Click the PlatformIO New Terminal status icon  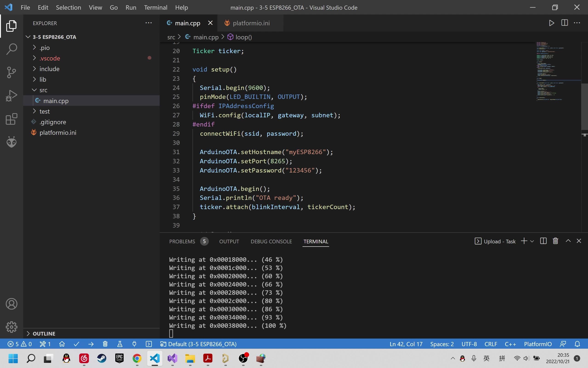[x=149, y=344]
